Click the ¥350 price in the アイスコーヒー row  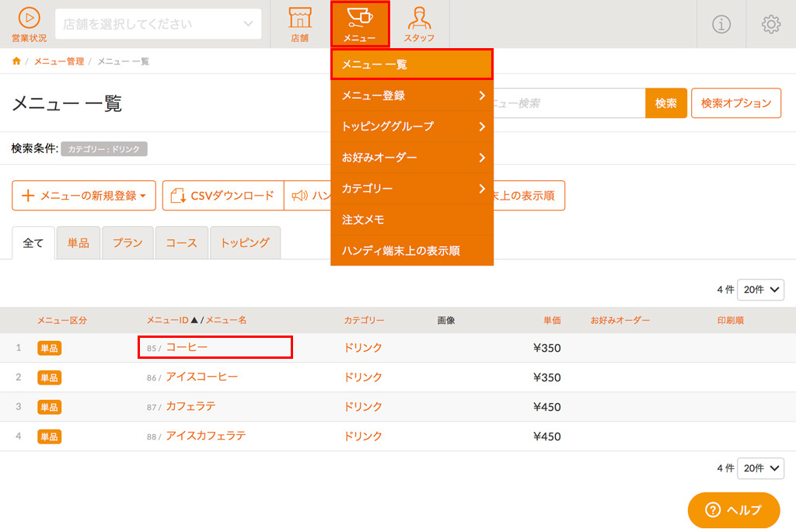546,377
